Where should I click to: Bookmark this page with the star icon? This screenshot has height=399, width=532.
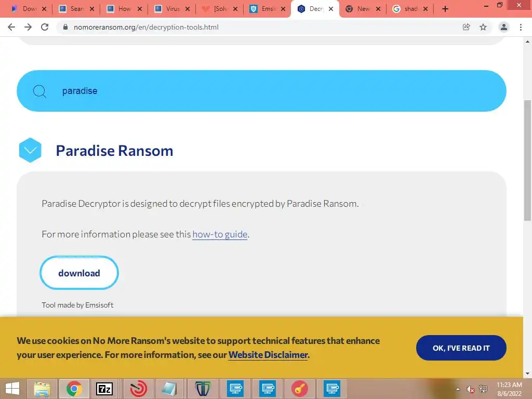click(483, 27)
